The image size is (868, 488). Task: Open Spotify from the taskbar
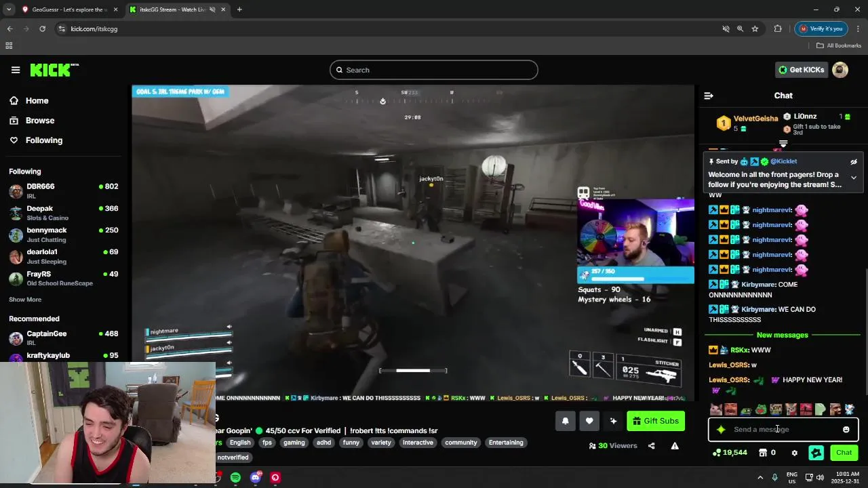(235, 478)
